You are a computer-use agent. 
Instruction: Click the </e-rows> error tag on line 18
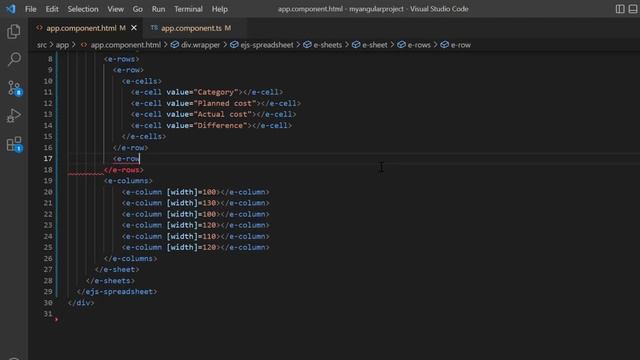(124, 170)
